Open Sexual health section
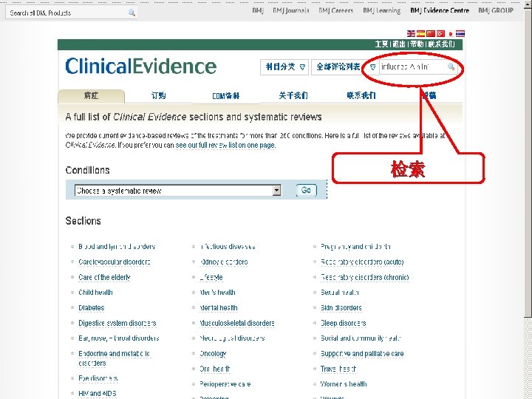This screenshot has height=399, width=532. click(x=340, y=293)
